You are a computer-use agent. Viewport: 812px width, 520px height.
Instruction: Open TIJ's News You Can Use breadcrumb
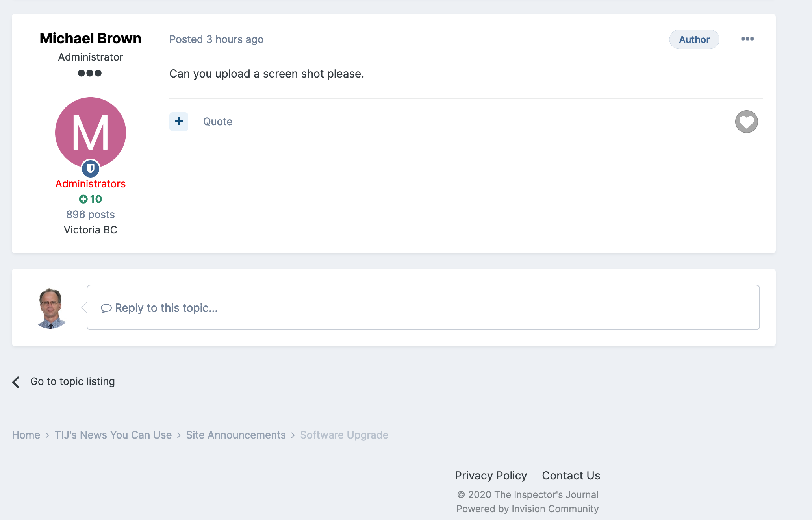pyautogui.click(x=113, y=435)
